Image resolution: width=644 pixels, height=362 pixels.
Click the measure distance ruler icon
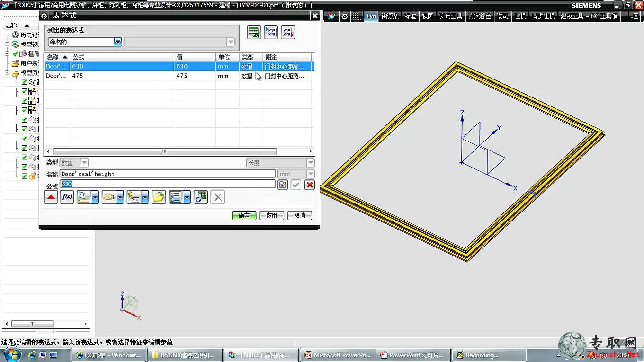[x=84, y=197]
